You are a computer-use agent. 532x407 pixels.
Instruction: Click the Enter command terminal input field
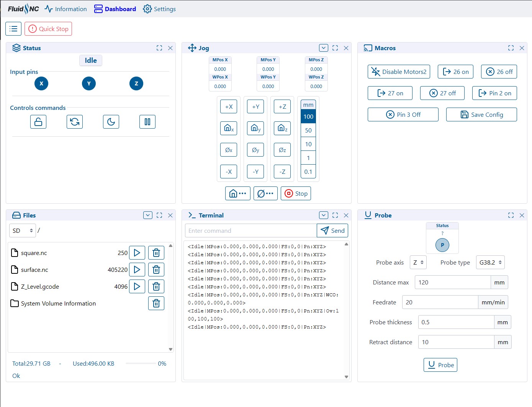[x=251, y=230]
